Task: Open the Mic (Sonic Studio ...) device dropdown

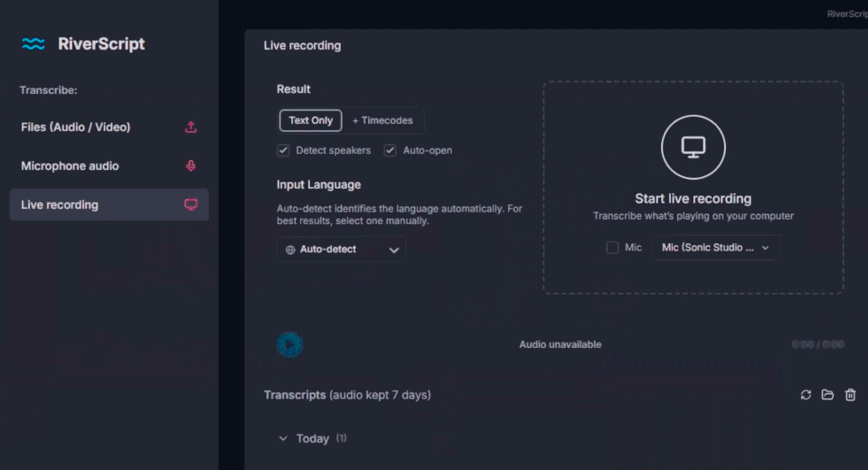Action: point(716,248)
